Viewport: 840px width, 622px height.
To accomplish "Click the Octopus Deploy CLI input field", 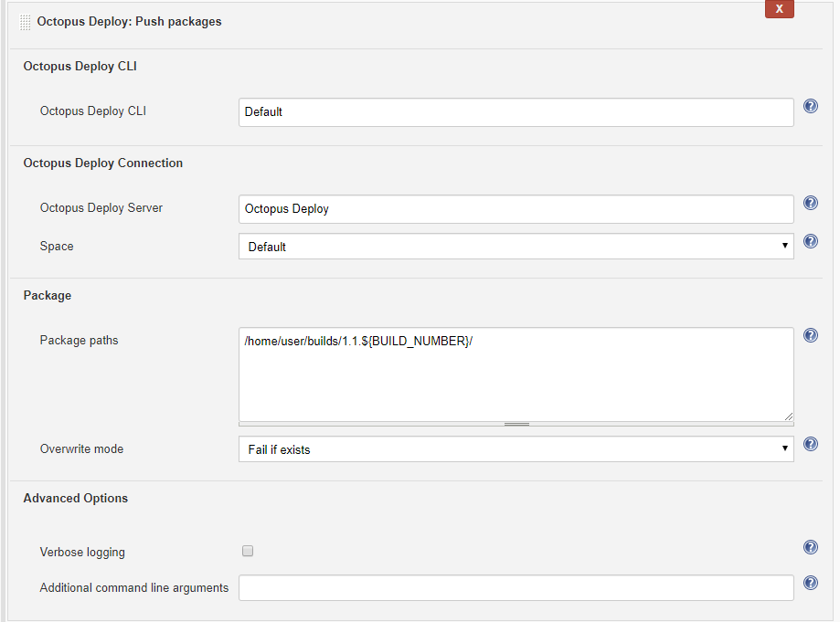I will 516,112.
